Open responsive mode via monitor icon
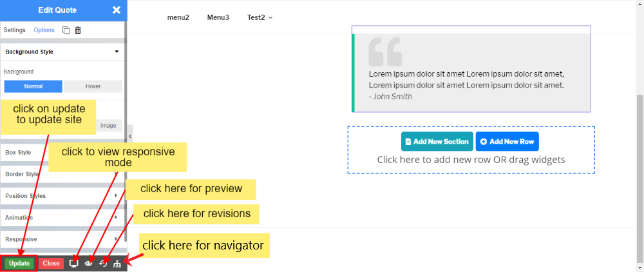644x272 pixels. [x=74, y=263]
